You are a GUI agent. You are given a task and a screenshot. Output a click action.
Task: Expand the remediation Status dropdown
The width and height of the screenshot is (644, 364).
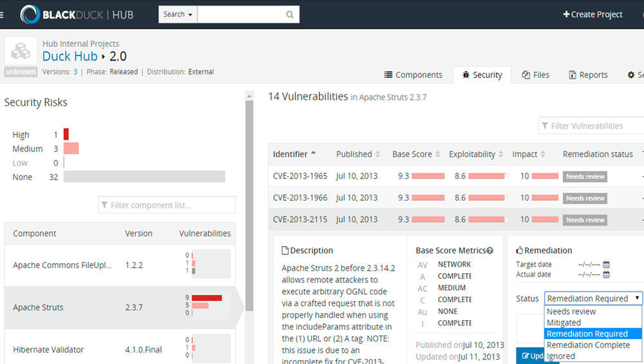pos(593,298)
